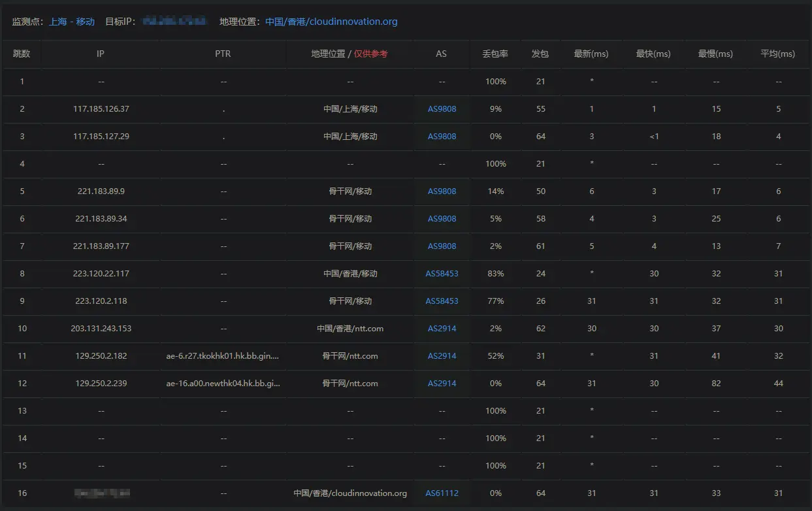Click the PTR column header
This screenshot has width=812, height=511.
pyautogui.click(x=223, y=54)
